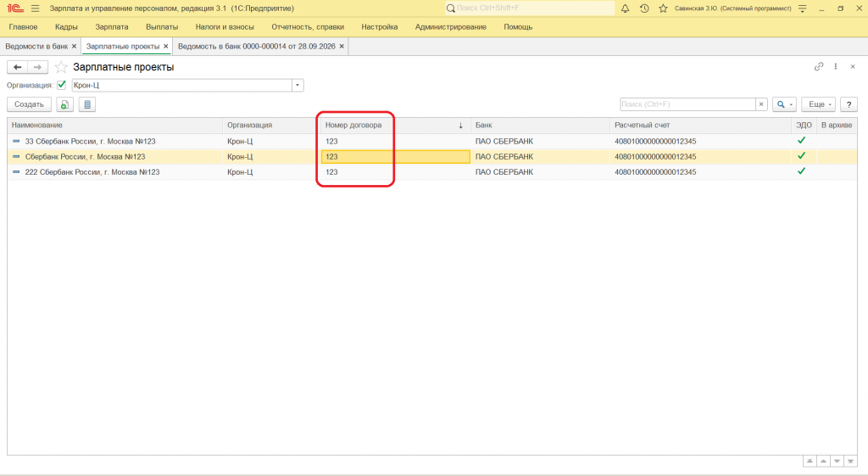Open the hamburger main menu icon
Image resolution: width=868 pixels, height=476 pixels.
tap(36, 8)
